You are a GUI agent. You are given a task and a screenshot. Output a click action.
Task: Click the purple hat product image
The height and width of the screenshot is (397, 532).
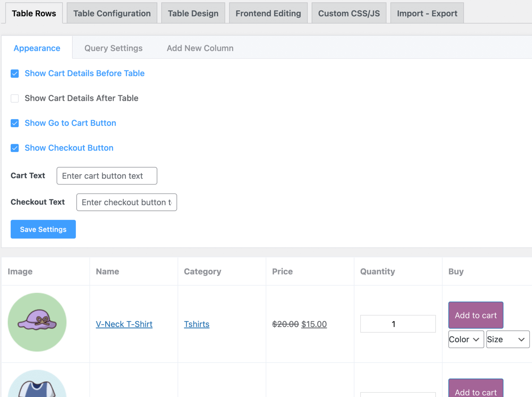click(37, 322)
